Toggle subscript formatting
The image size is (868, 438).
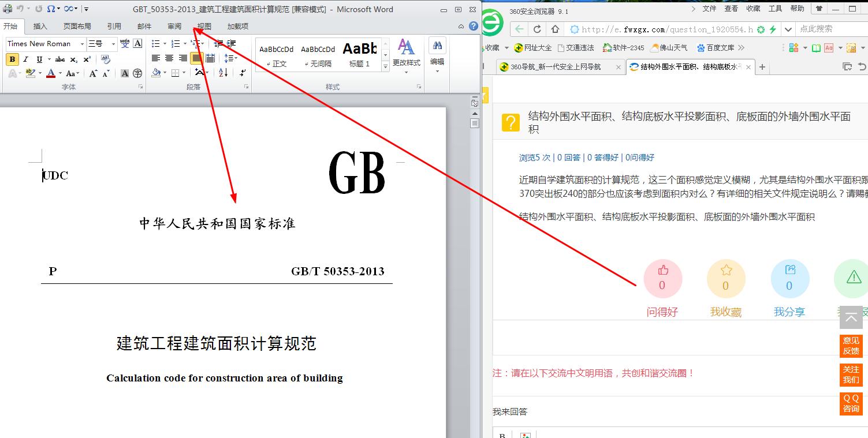pyautogui.click(x=74, y=59)
